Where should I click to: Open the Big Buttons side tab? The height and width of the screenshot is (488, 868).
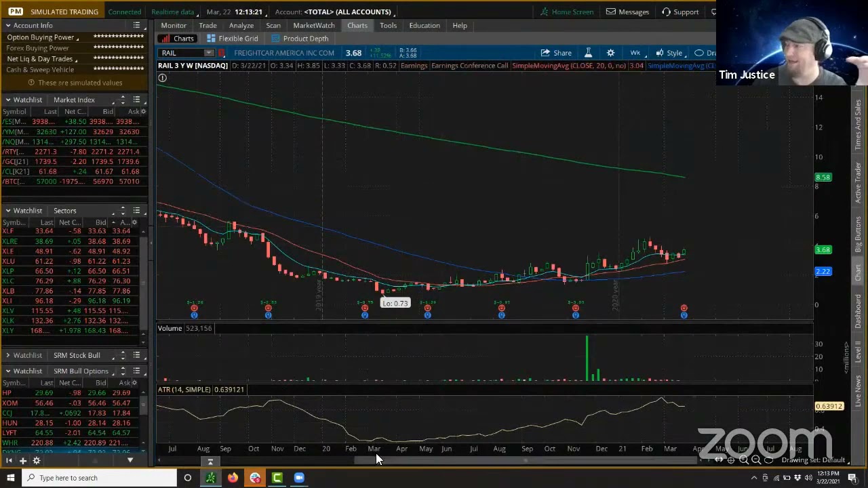coord(858,235)
